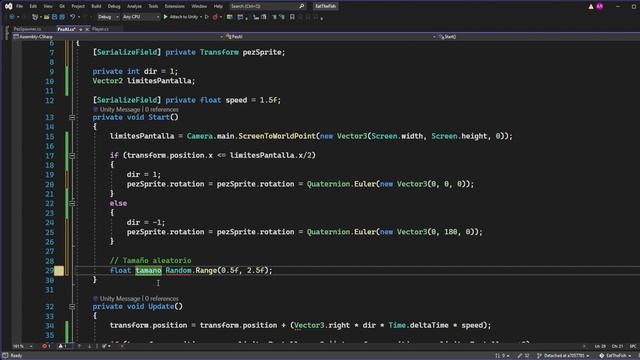The image size is (640, 360).
Task: Open the Project menu
Action: click(78, 6)
